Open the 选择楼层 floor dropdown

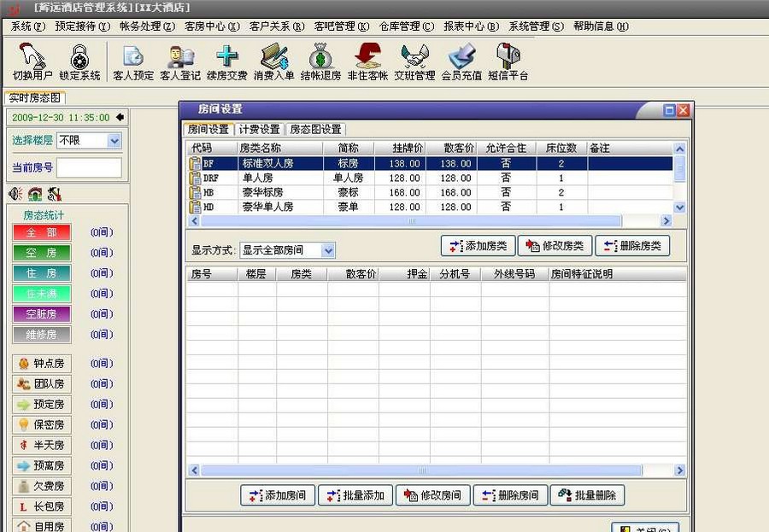[x=113, y=140]
